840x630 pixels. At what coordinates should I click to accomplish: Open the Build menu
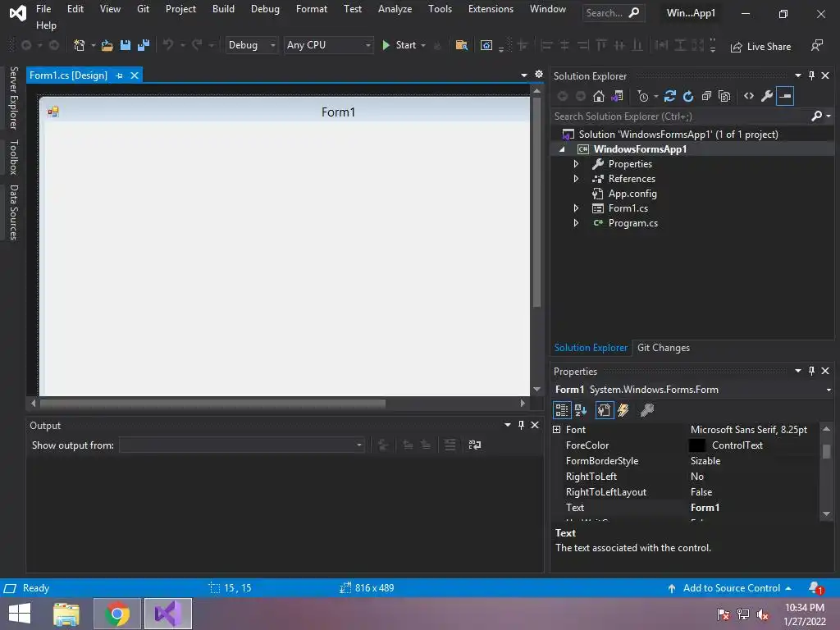(x=223, y=9)
